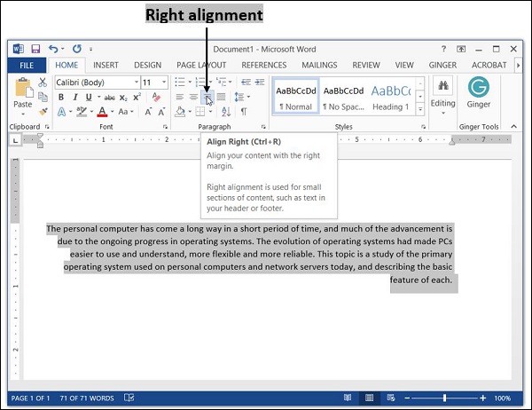Click the Numbering list icon
This screenshot has height=410, width=532.
click(200, 82)
